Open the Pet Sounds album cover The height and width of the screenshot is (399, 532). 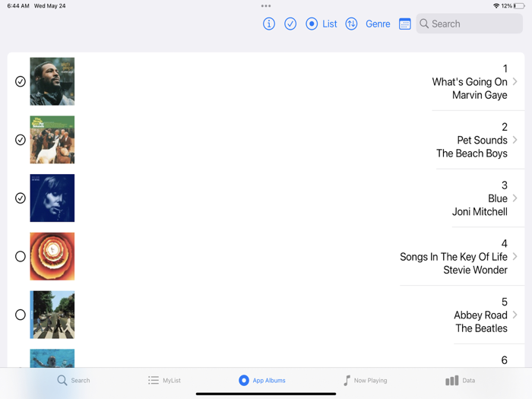[x=52, y=140]
